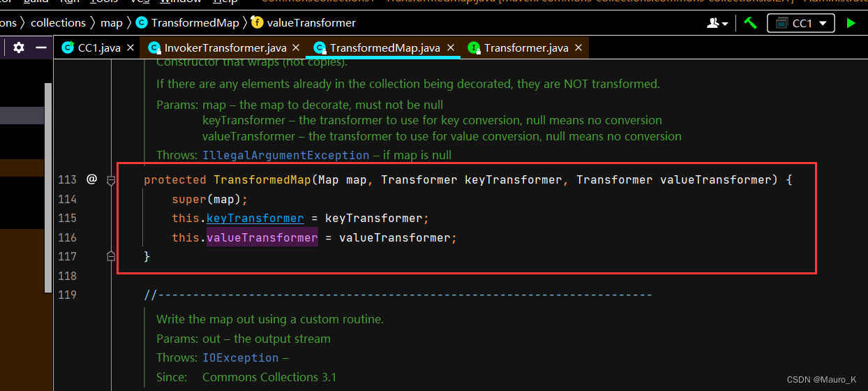Click the collections breadcrumb

coord(58,23)
